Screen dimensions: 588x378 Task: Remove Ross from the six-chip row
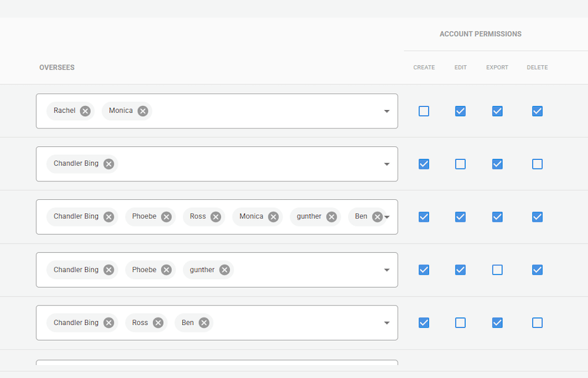click(x=215, y=217)
